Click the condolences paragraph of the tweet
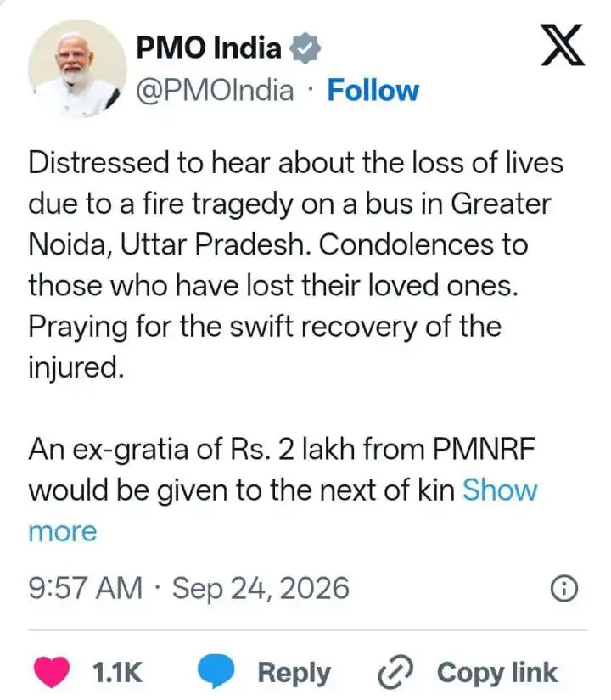This screenshot has height=700, width=611. point(295,266)
